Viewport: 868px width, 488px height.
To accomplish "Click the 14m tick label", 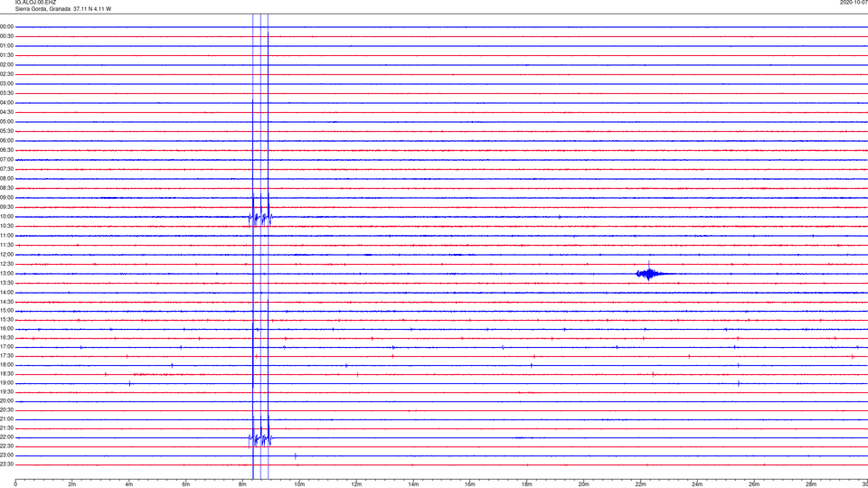I will pyautogui.click(x=413, y=484).
